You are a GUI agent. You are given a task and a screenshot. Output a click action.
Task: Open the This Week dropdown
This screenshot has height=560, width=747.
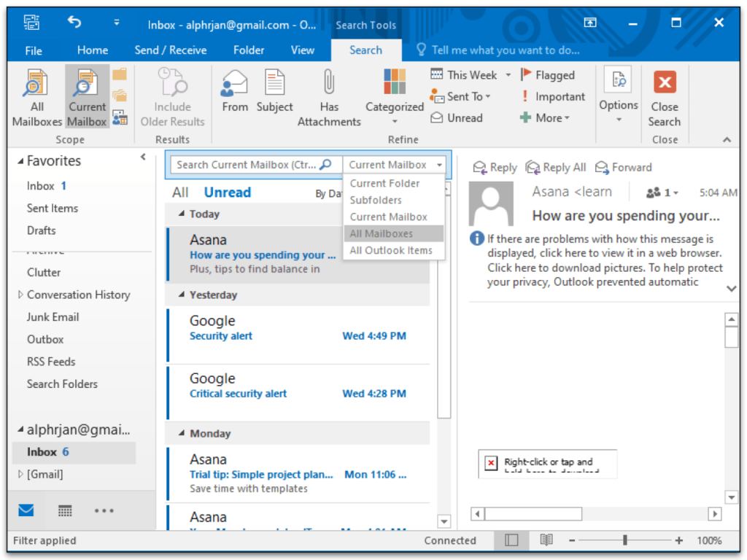point(470,74)
